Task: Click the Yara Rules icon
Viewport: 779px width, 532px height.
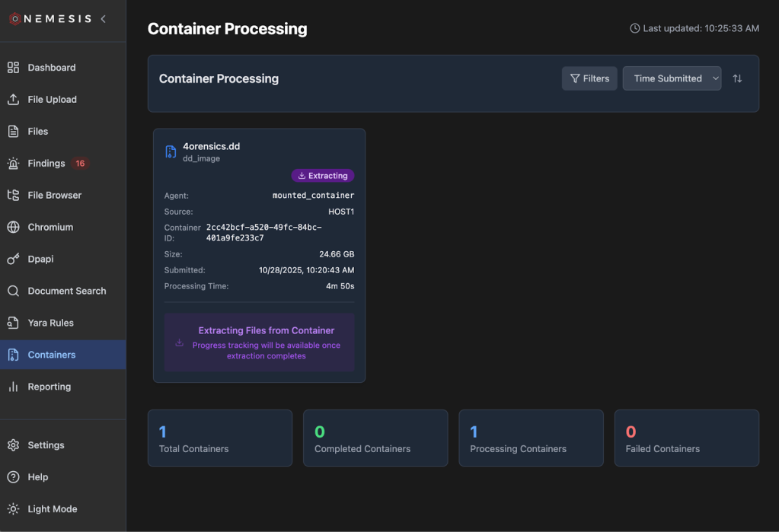Action: tap(13, 323)
